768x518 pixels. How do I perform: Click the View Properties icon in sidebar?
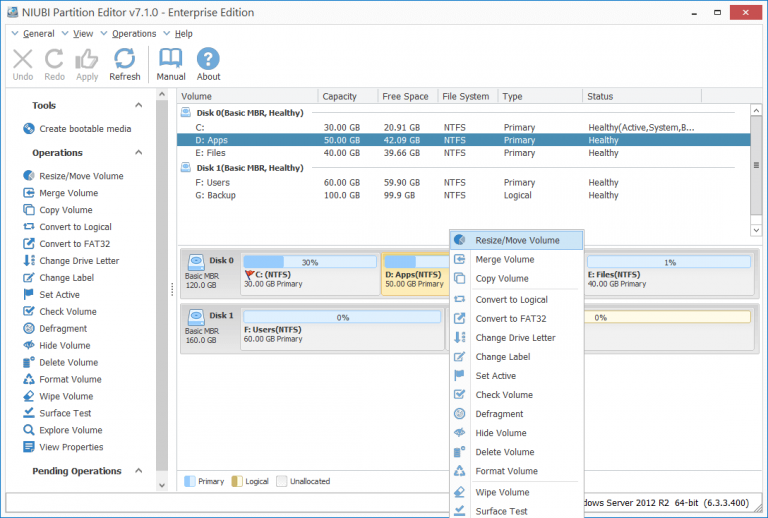28,447
